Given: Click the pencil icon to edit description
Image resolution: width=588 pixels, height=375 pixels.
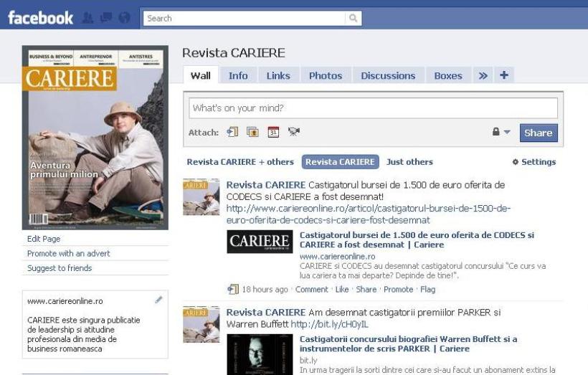Looking at the screenshot, I should point(158,300).
